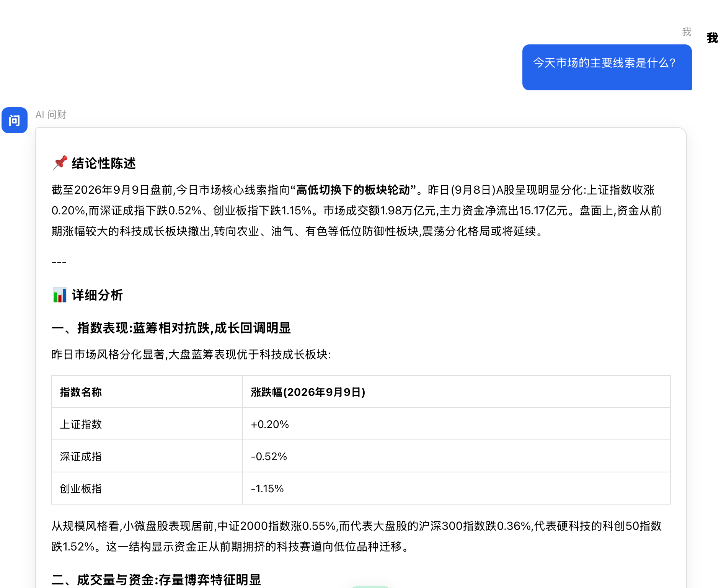Click the 深证成指 table cell
Image resolution: width=721 pixels, height=588 pixels.
pos(147,456)
